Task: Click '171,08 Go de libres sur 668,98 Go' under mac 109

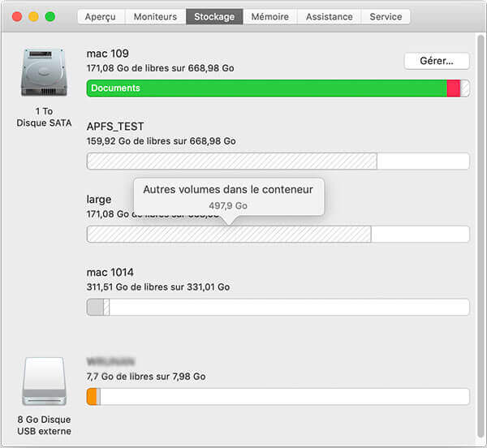Action: pos(160,68)
